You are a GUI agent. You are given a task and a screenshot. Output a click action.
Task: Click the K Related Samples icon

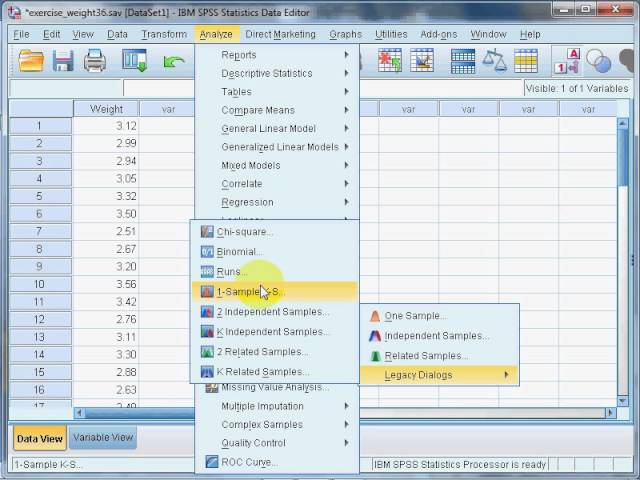(x=207, y=371)
